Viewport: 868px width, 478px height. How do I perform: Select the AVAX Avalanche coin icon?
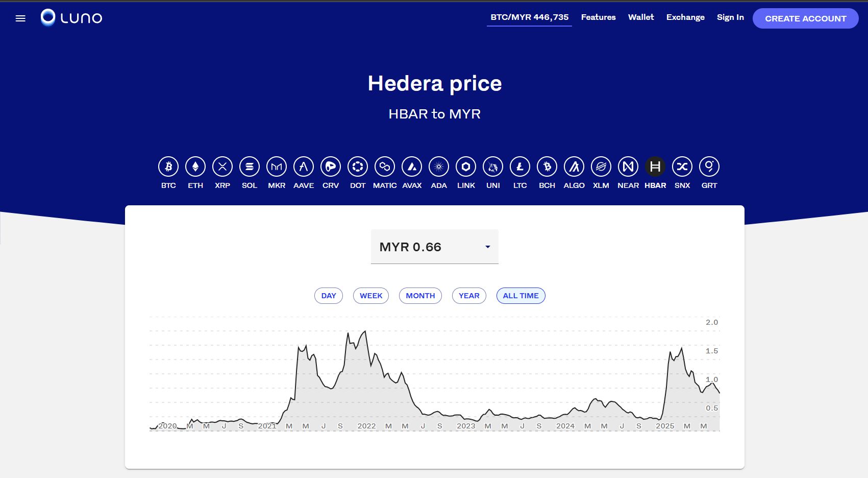tap(412, 166)
